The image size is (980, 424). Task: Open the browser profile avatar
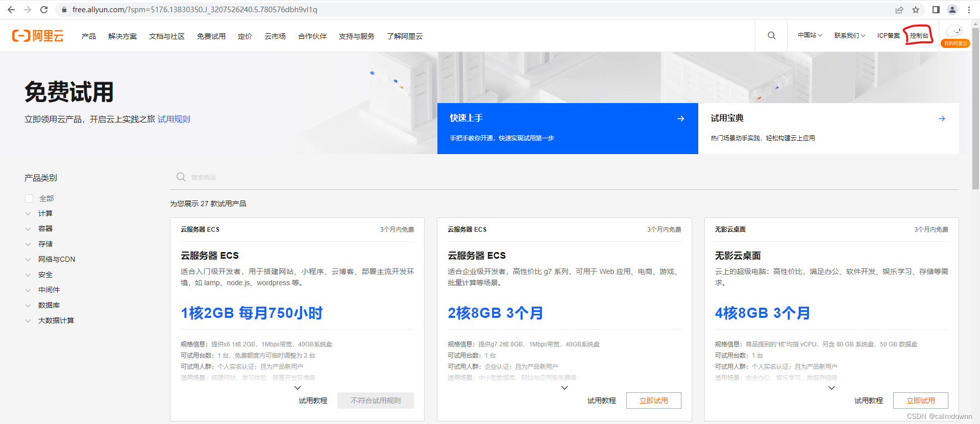(x=952, y=10)
